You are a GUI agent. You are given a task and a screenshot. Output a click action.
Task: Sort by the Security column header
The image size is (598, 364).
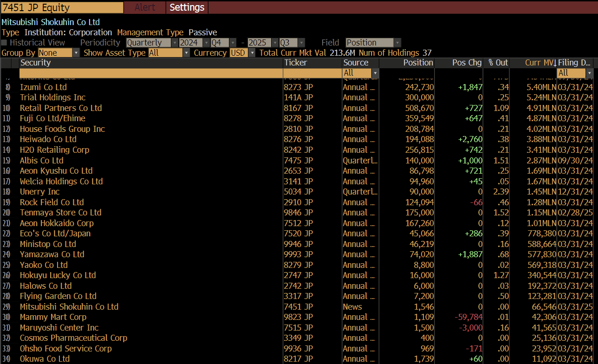click(151, 63)
